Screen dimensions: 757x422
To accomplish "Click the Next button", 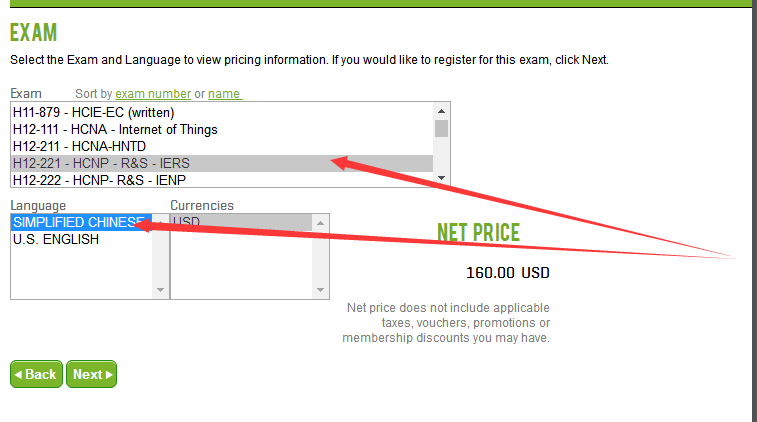I will [91, 374].
